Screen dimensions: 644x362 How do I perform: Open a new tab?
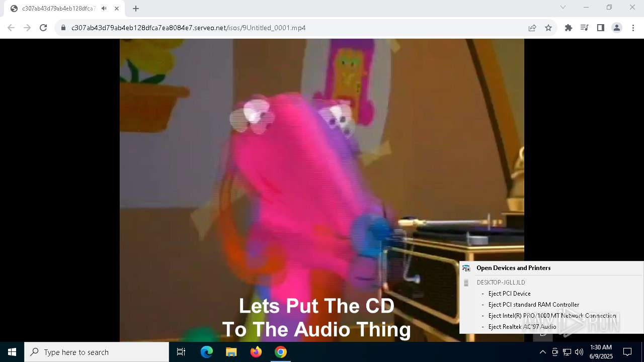tap(136, 9)
